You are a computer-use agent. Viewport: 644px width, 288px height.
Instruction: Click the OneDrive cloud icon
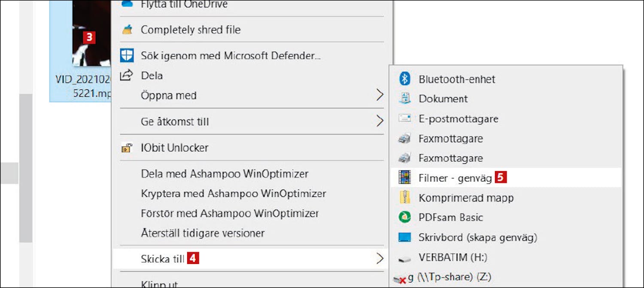[128, 3]
